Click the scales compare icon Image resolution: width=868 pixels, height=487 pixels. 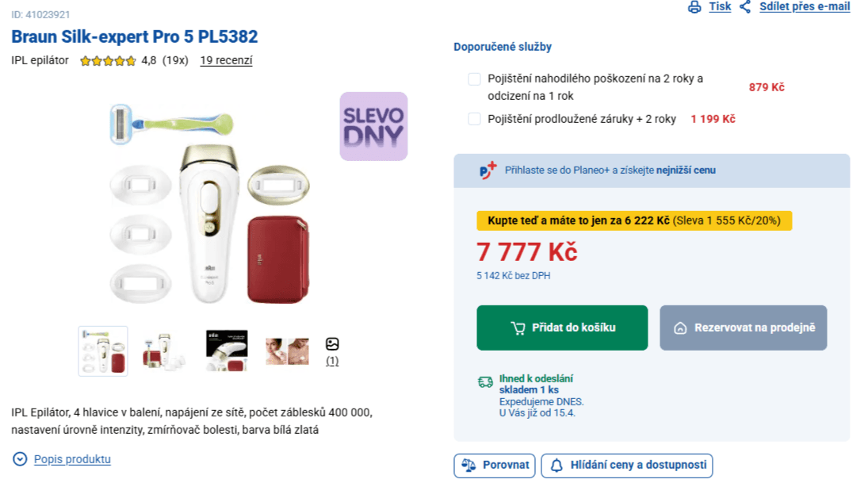coord(469,466)
